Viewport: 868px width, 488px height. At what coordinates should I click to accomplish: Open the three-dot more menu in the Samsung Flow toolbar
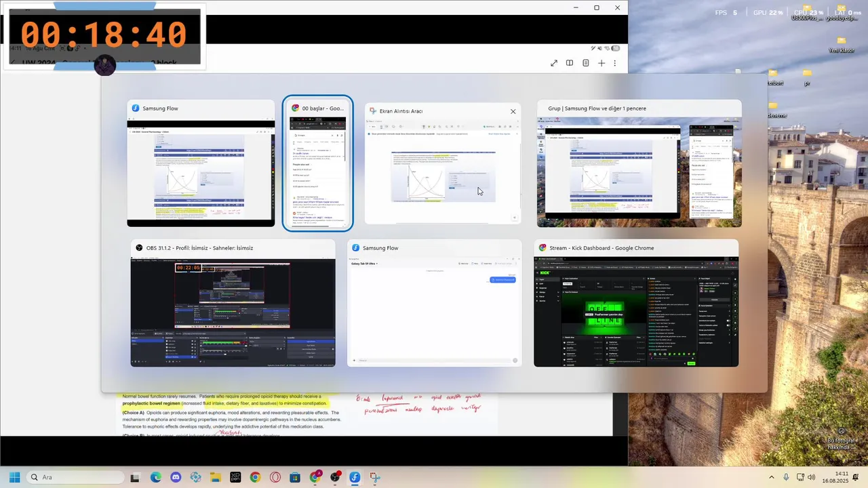[x=615, y=63]
